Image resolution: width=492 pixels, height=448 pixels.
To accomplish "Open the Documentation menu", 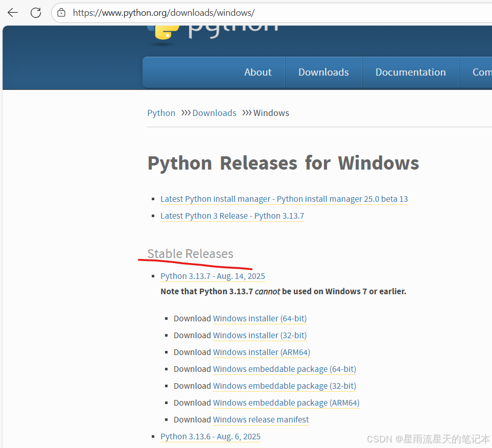I will tap(410, 72).
